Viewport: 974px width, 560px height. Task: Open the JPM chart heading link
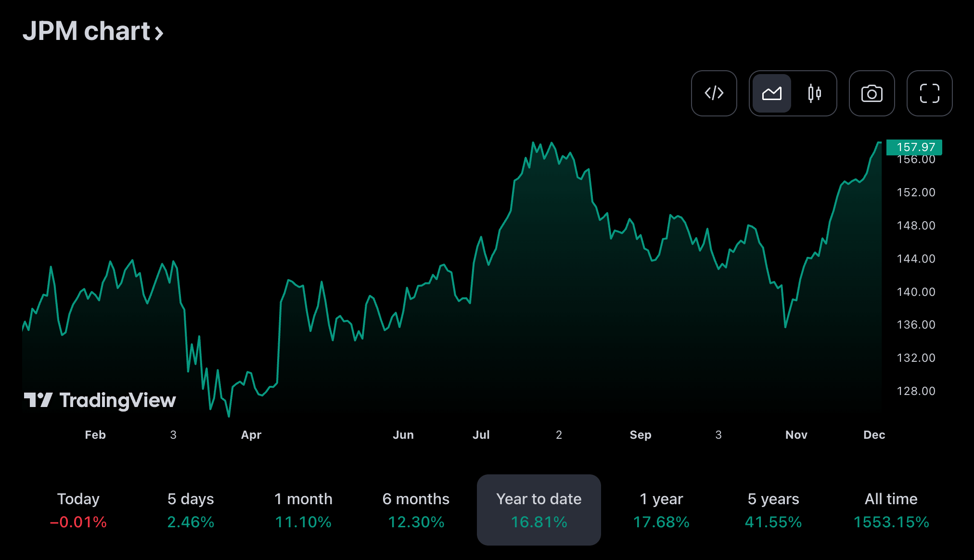87,31
